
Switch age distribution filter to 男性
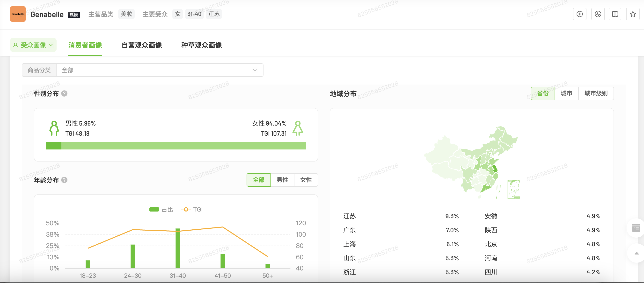coord(282,180)
